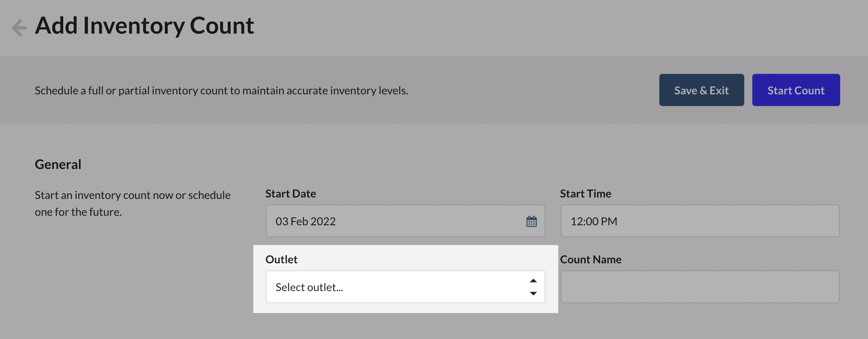868x339 pixels.
Task: Select the Start Time field
Action: tap(699, 221)
